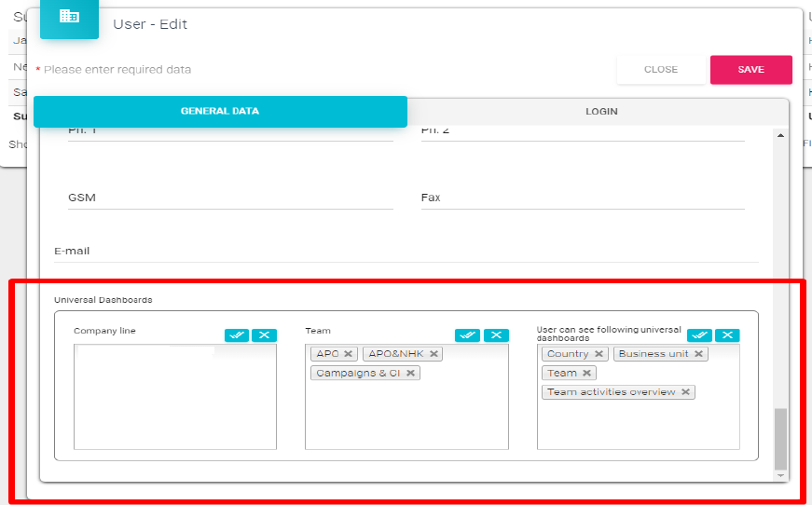
Task: Select all Team options
Action: click(467, 335)
